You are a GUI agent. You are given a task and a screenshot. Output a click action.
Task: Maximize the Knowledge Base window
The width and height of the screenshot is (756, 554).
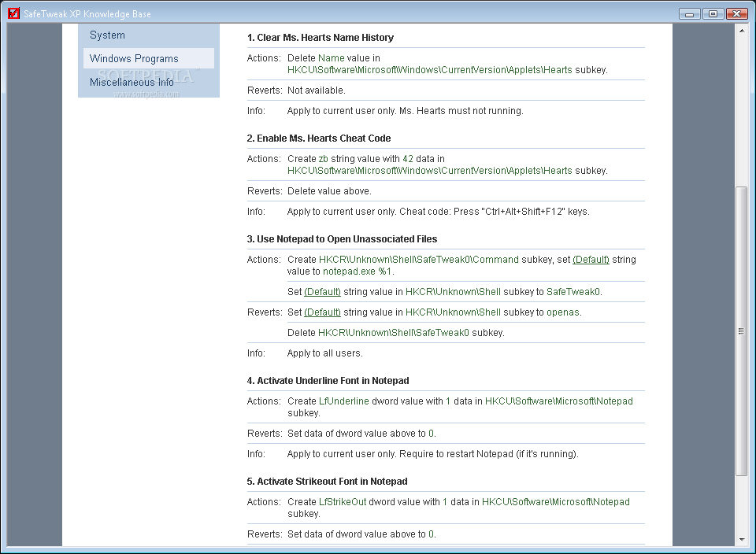click(x=713, y=14)
